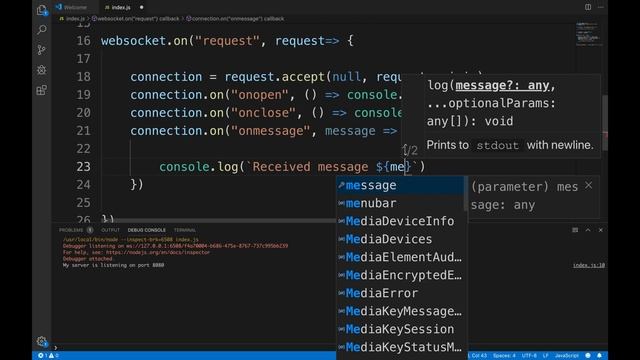This screenshot has width=640, height=360.
Task: Click line number 23 in gutter
Action: click(x=83, y=167)
